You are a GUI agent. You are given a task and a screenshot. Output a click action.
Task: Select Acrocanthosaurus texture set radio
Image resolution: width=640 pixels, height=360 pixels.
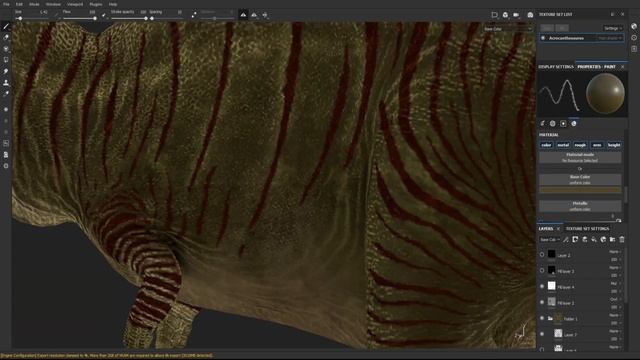click(x=543, y=38)
